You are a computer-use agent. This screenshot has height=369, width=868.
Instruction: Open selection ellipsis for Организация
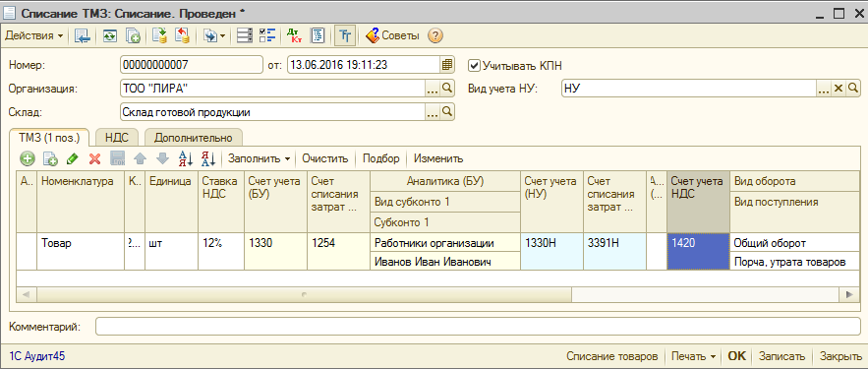[433, 89]
